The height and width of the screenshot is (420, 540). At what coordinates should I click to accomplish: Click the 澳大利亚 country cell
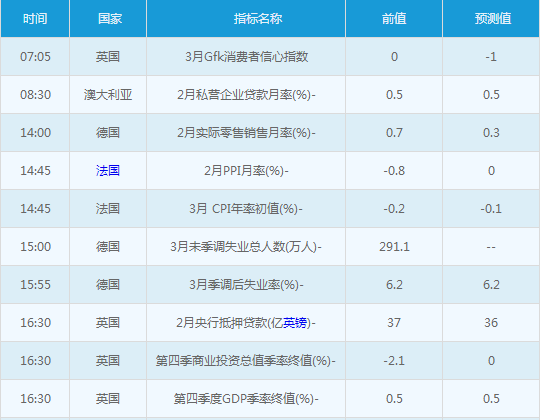click(108, 95)
